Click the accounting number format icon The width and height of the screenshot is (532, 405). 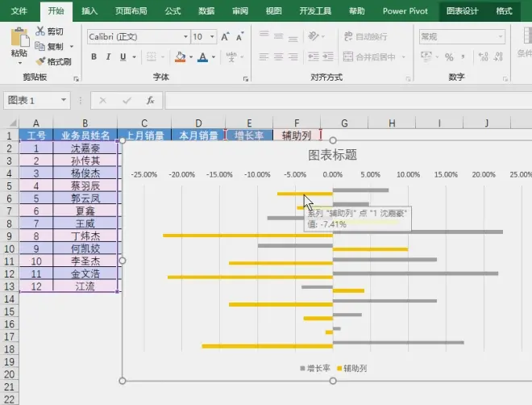pyautogui.click(x=426, y=56)
